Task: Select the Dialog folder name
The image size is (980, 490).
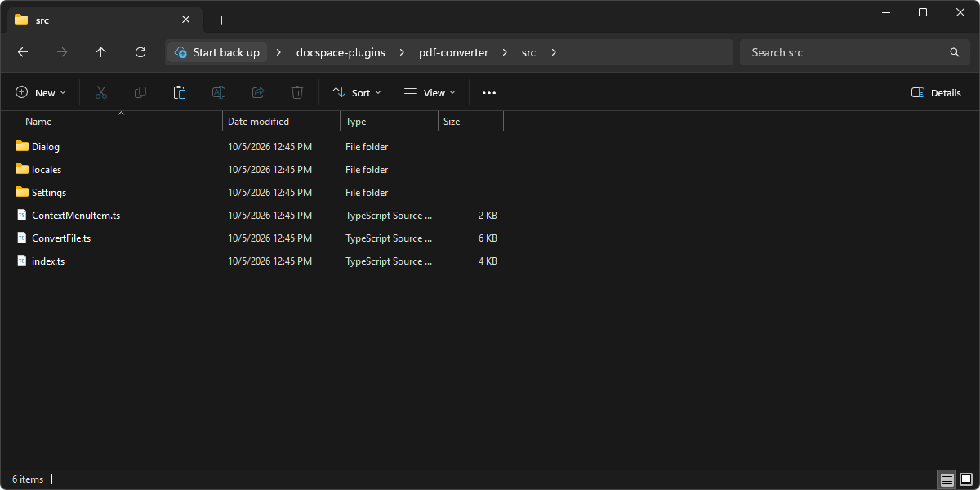Action: (x=46, y=147)
